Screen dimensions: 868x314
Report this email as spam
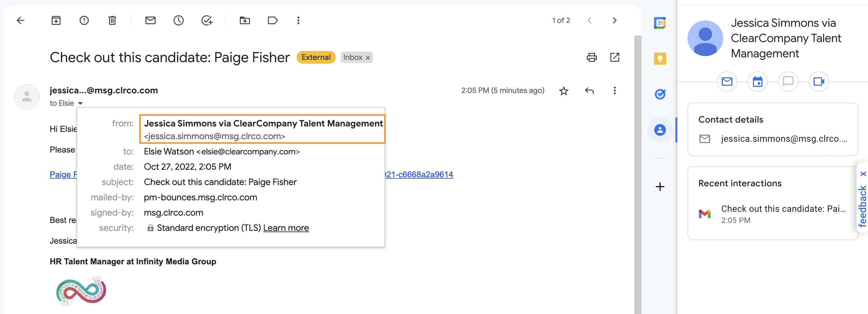click(x=84, y=20)
